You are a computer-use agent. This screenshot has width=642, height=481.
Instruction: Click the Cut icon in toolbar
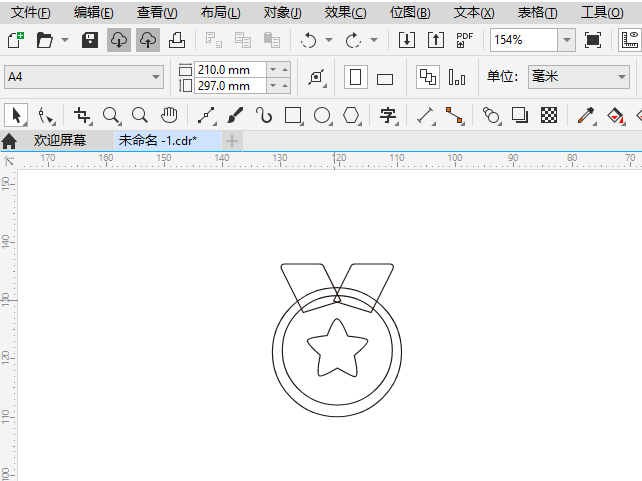point(214,40)
